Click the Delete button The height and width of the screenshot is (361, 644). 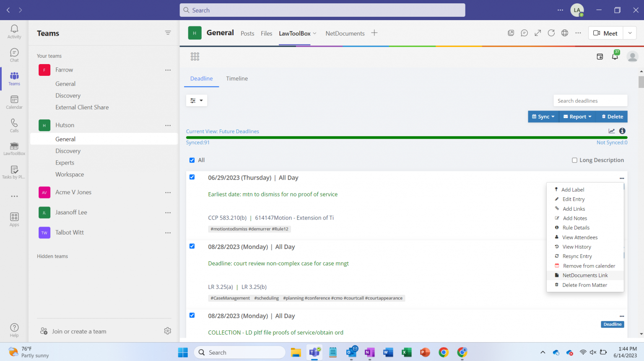tap(612, 116)
